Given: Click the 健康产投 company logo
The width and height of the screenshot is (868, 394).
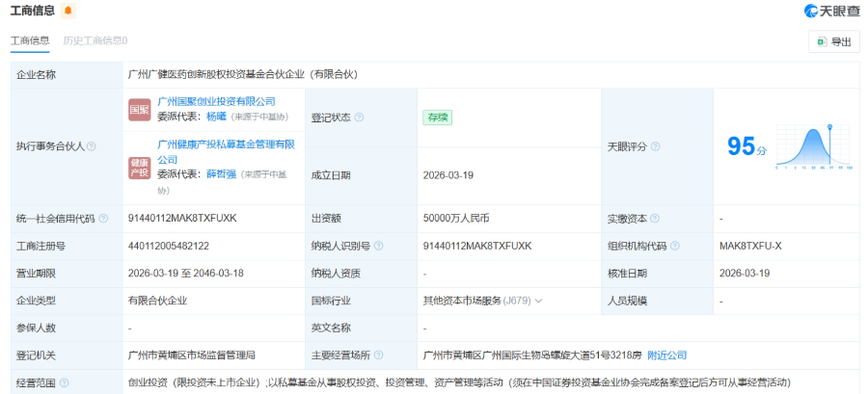Looking at the screenshot, I should point(140,168).
